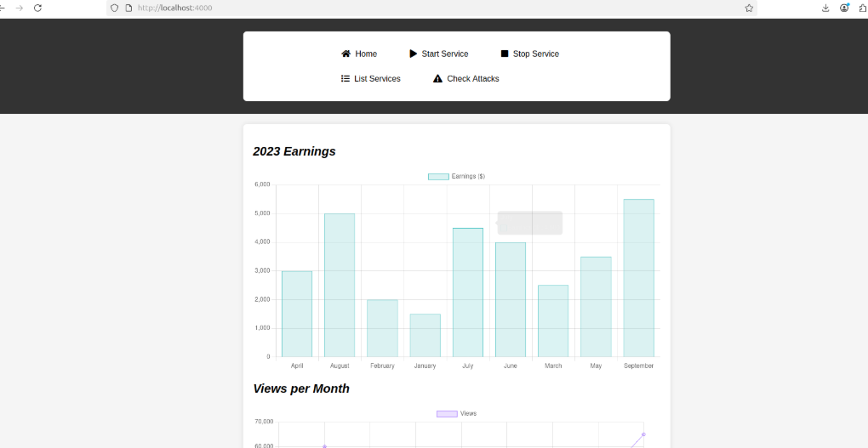Click the Check Attacks warning triangle icon
The height and width of the screenshot is (448, 868).
[x=437, y=78]
